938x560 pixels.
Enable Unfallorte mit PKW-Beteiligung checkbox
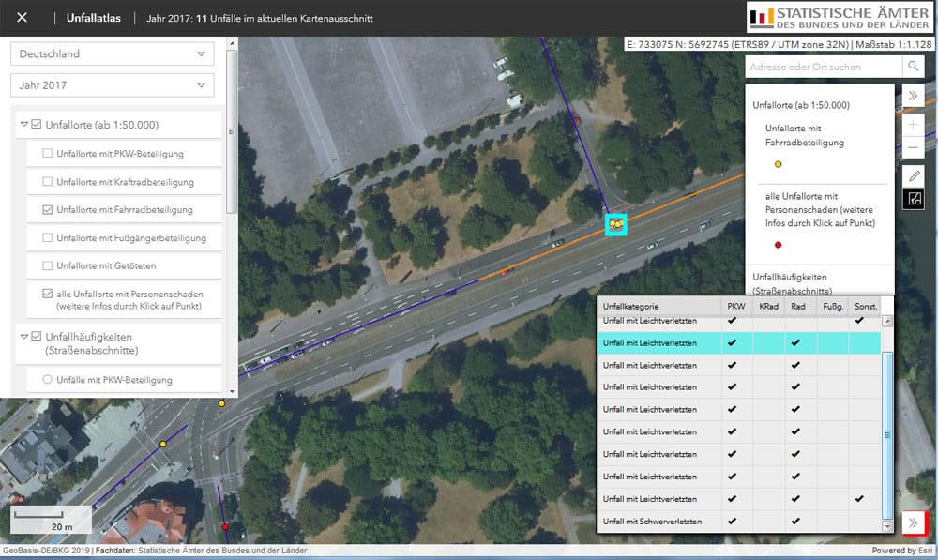coord(48,154)
